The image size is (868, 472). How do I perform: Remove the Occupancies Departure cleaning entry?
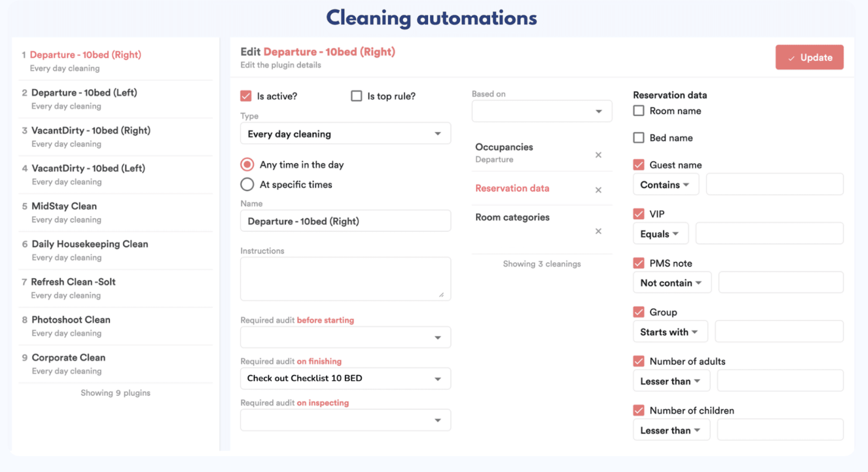pyautogui.click(x=598, y=155)
